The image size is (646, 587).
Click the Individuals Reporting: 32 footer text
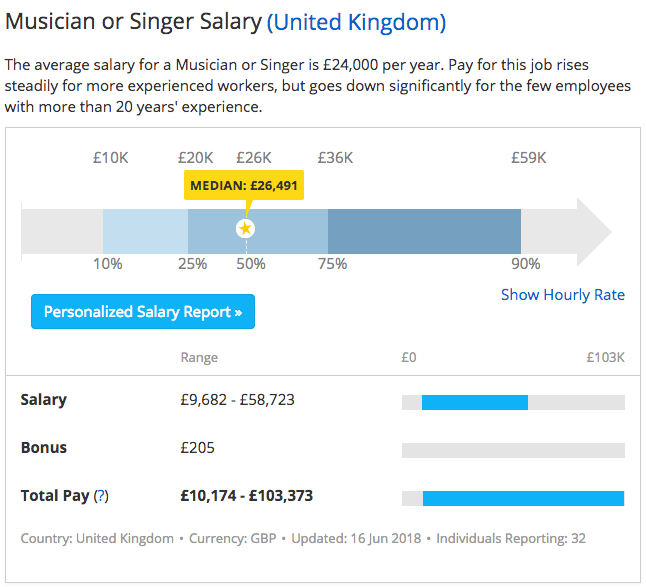click(511, 538)
